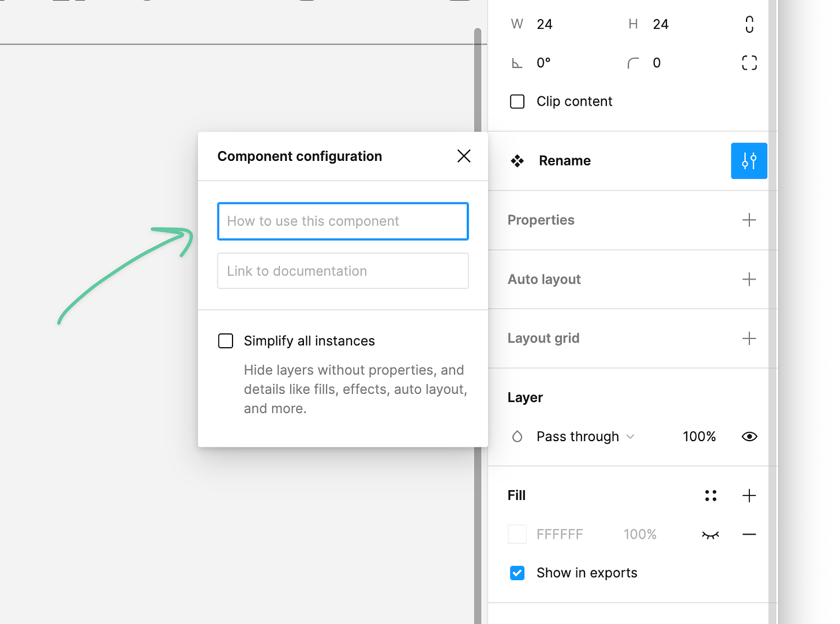
Task: Uncheck Show in exports
Action: (x=517, y=573)
